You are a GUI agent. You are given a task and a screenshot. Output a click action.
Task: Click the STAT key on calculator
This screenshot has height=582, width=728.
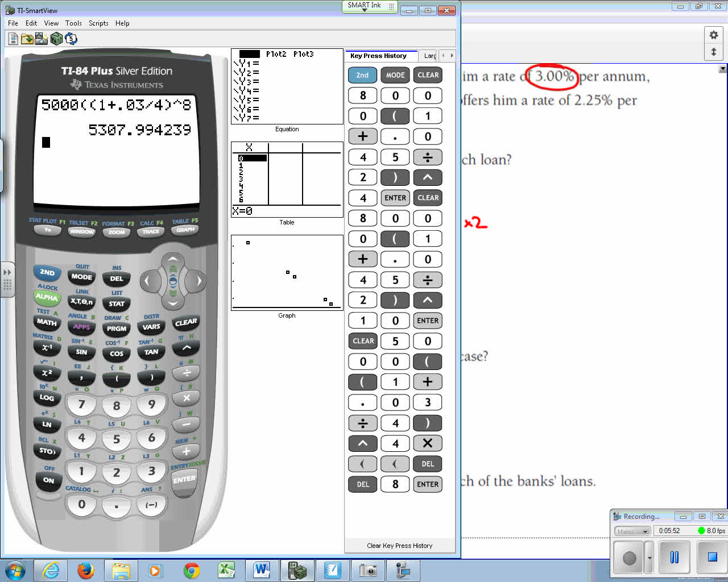pyautogui.click(x=117, y=304)
